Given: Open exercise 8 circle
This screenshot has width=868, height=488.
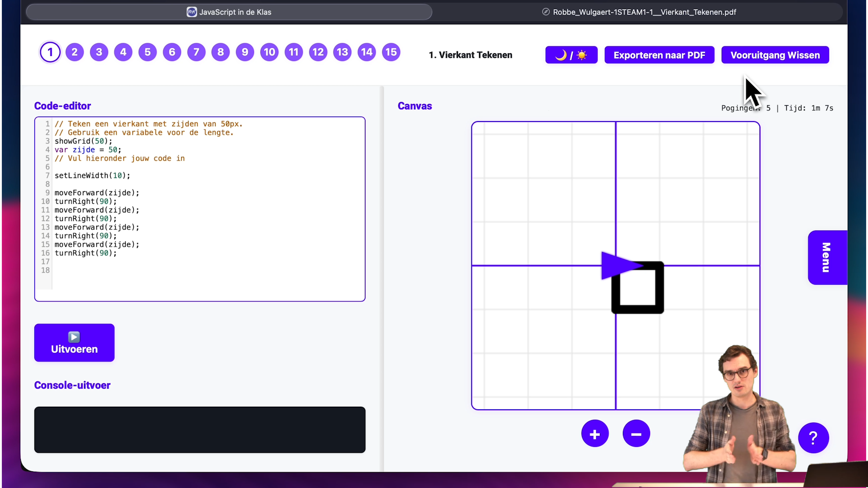Looking at the screenshot, I should [x=221, y=52].
